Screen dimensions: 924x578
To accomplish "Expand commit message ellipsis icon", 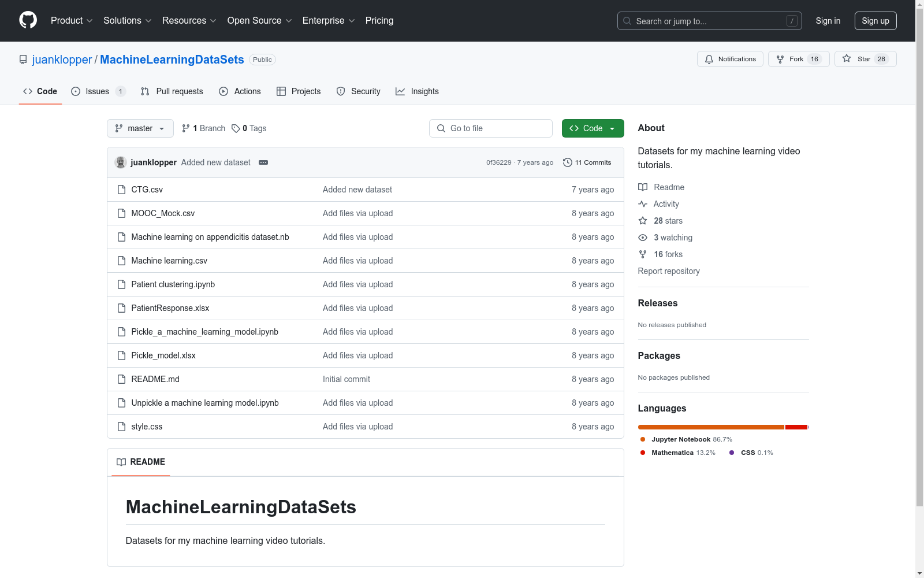I will tap(263, 162).
